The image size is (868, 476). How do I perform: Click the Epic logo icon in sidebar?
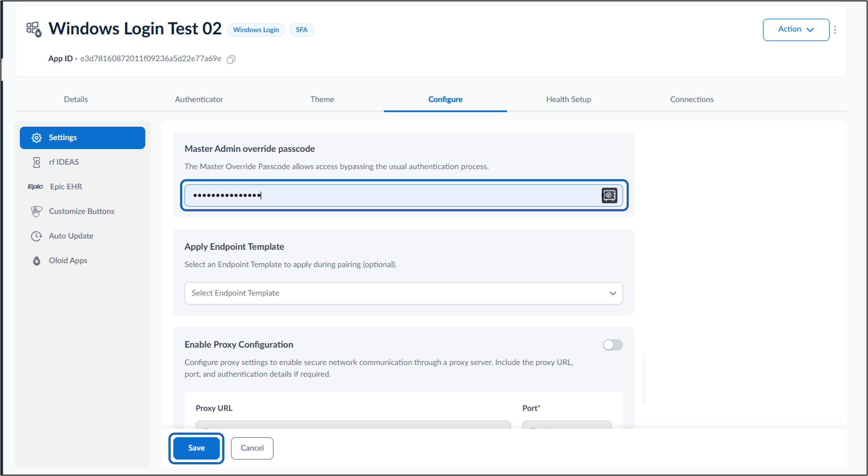35,187
